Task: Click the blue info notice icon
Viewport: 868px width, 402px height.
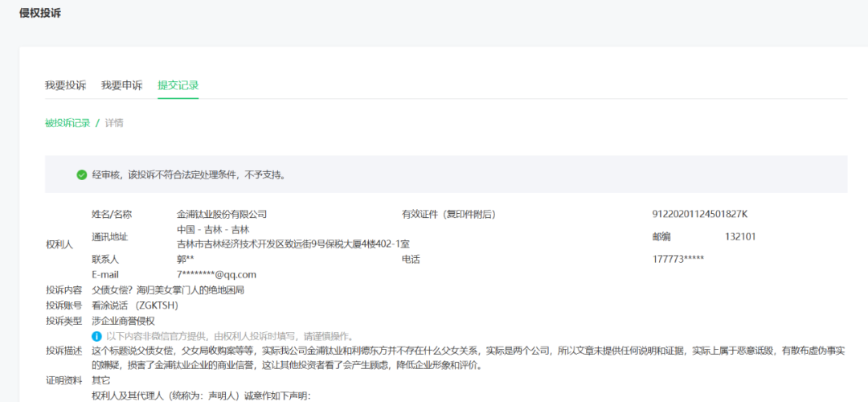Action: 97,335
